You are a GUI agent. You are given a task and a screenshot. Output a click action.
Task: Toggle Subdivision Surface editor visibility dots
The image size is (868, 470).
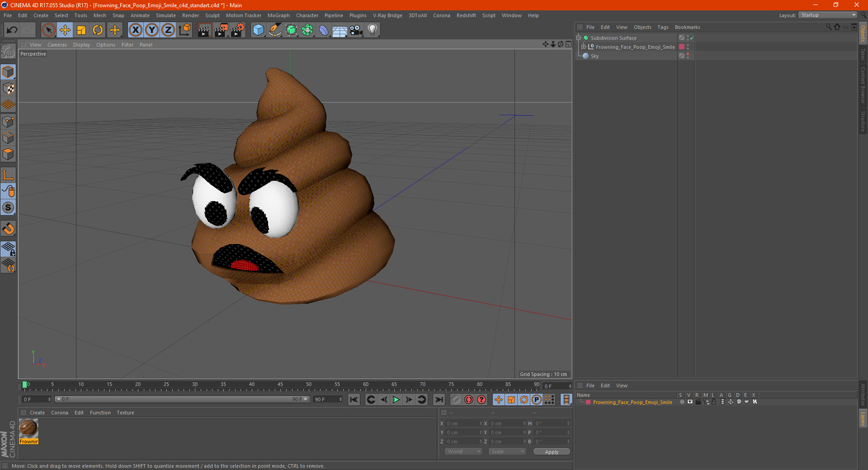(688, 38)
